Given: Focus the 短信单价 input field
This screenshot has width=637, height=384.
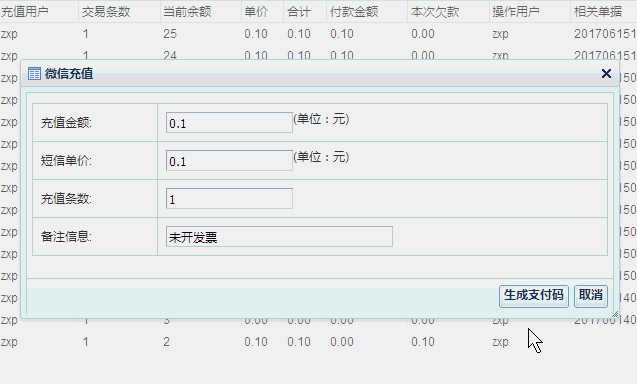Looking at the screenshot, I should (x=229, y=161).
